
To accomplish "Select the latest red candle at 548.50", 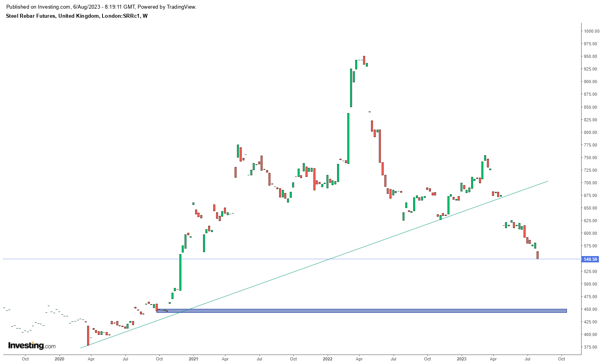I will [x=537, y=255].
